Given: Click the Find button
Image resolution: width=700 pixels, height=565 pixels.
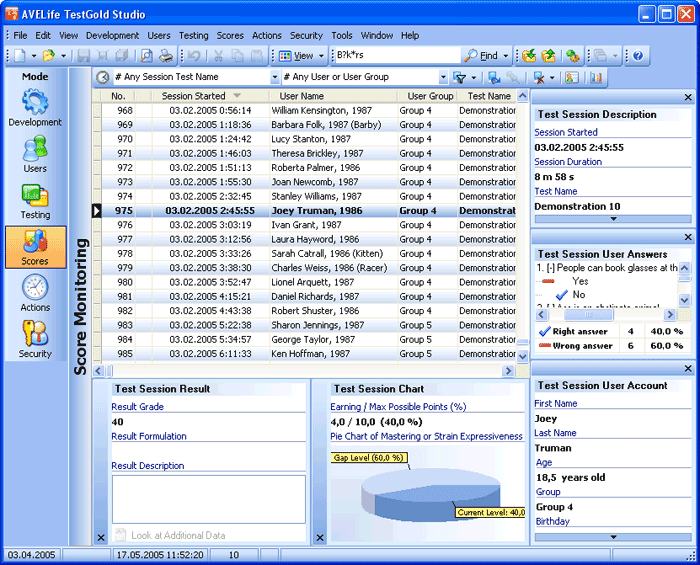Looking at the screenshot, I should (486, 56).
